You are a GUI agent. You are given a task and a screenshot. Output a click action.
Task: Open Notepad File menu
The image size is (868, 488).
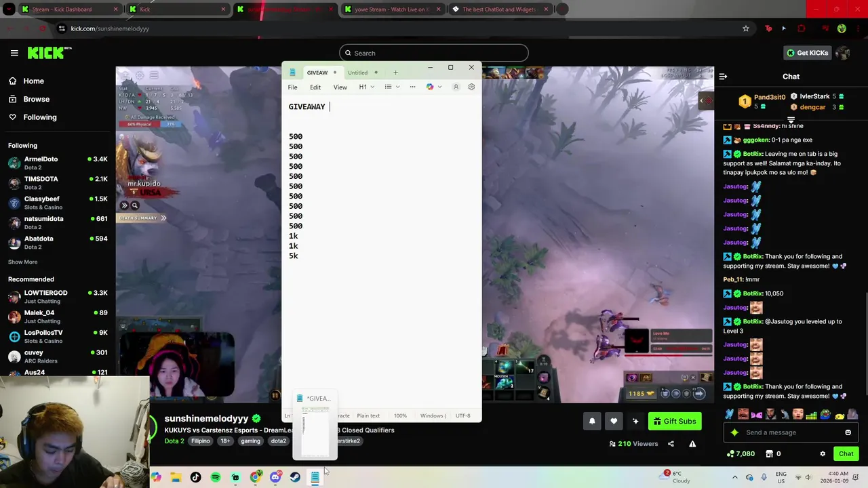(x=292, y=87)
